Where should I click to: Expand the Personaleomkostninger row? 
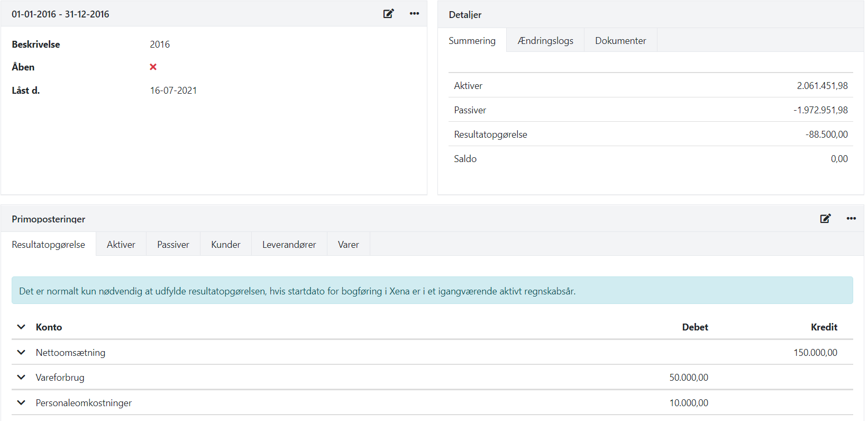point(21,402)
